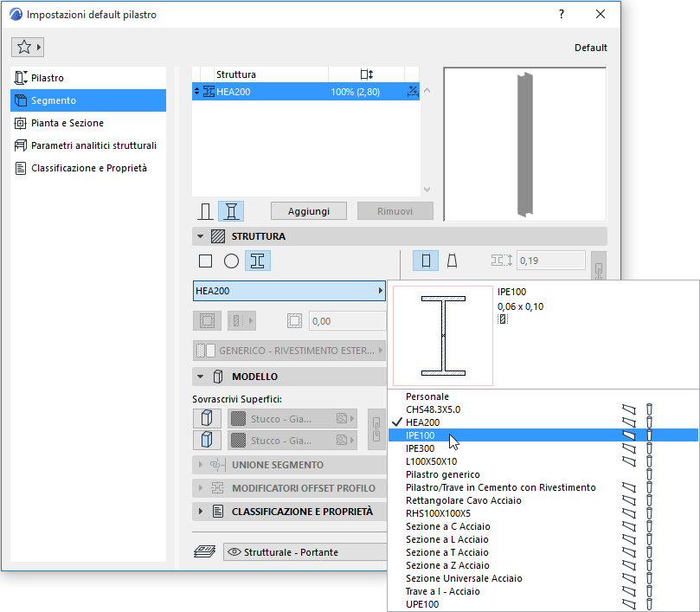Select the Pilastro settings page
The width and height of the screenshot is (700, 612).
pos(88,78)
